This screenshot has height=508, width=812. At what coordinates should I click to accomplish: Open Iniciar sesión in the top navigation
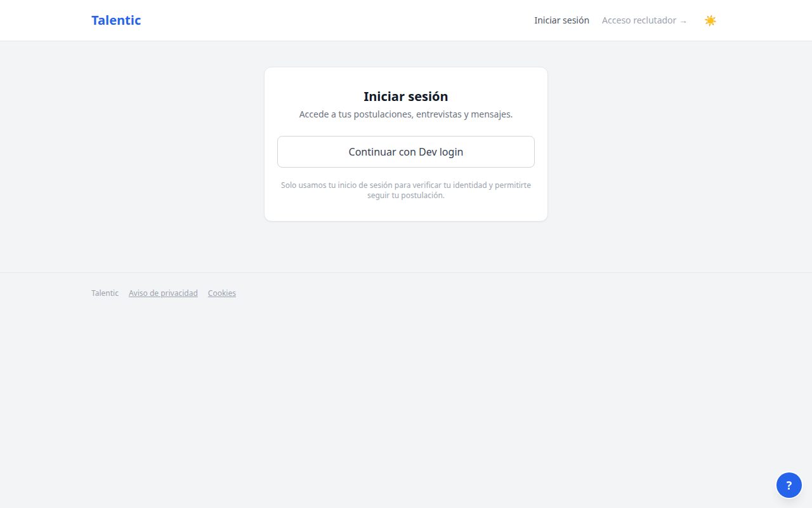coord(561,20)
